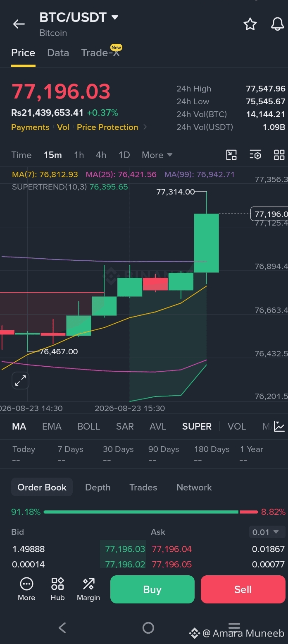Expand the Price Protection chevron
Viewport: 288px width, 644px height.
click(x=145, y=127)
